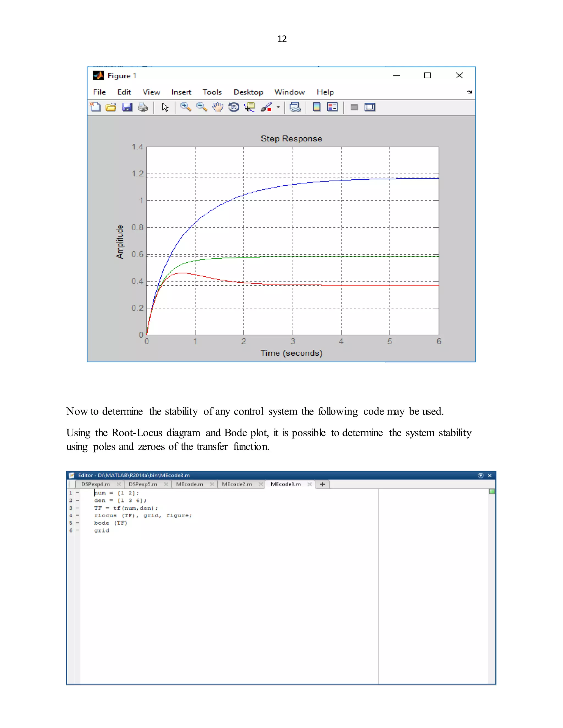The image size is (563, 728).
Task: Open the editor actions dropdown in title bar
Action: [x=480, y=475]
